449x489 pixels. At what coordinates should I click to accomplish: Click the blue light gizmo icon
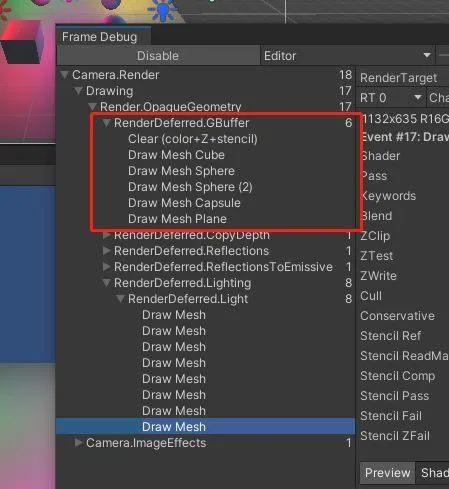[x=163, y=10]
